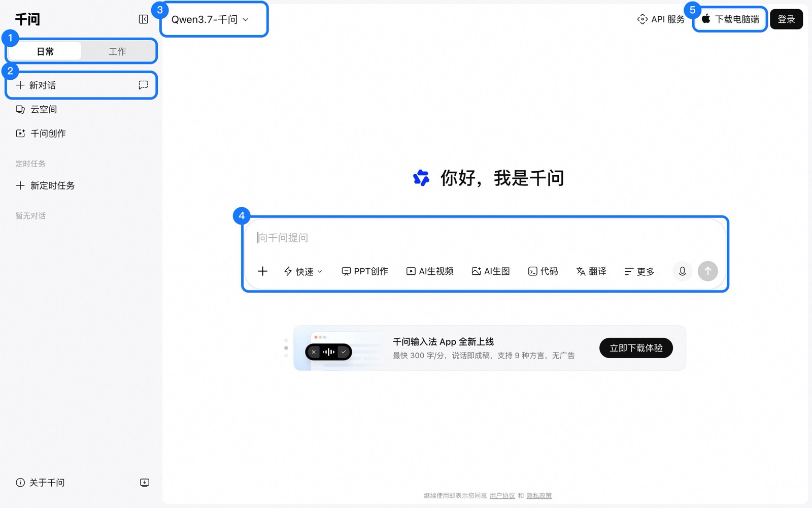The height and width of the screenshot is (508, 812).
Task: Select the PPT创作 tool
Action: tap(365, 271)
